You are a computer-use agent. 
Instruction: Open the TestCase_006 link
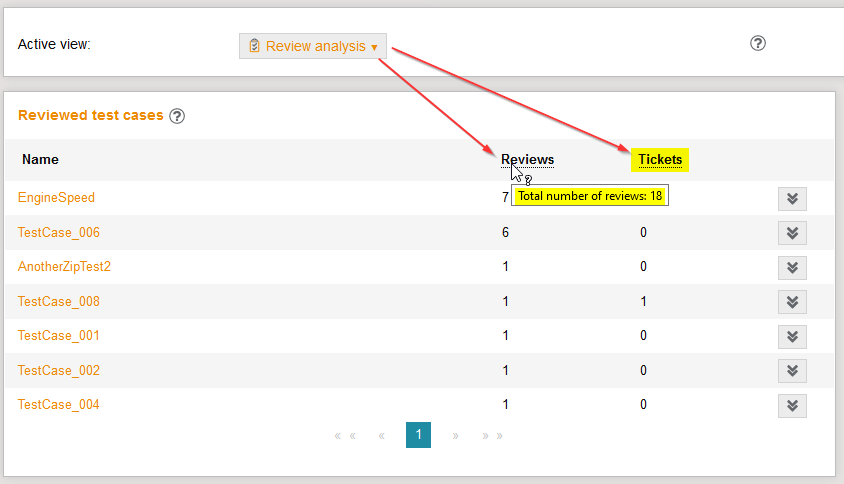click(x=58, y=233)
